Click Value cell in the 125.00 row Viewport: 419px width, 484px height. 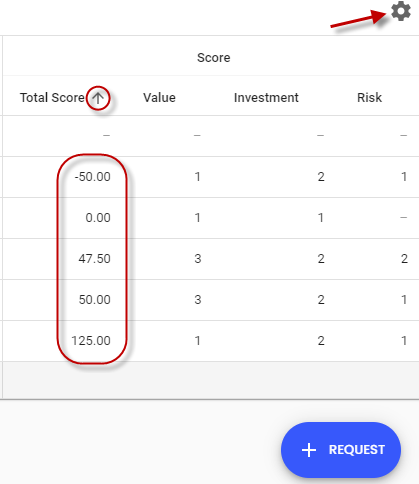tap(198, 341)
